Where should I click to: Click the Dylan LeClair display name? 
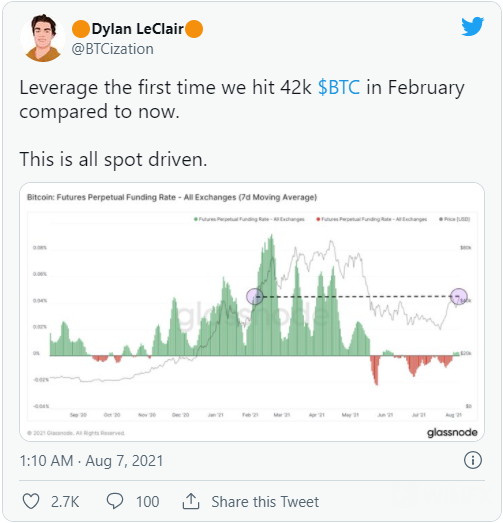tap(137, 29)
